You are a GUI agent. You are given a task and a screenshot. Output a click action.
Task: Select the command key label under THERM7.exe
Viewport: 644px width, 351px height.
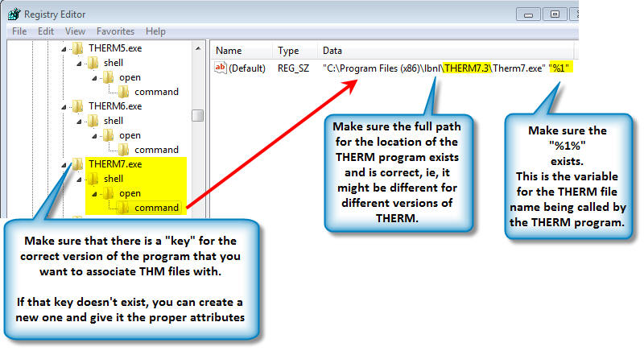(x=156, y=208)
